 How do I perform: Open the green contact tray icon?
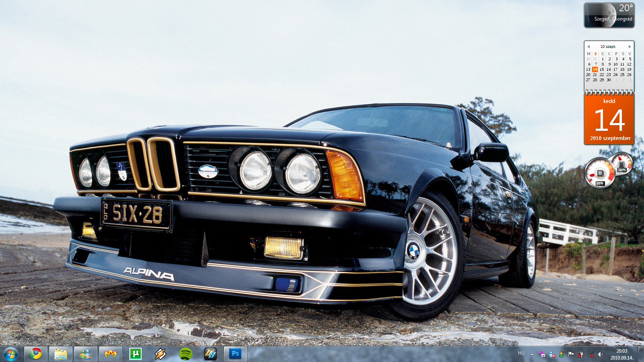click(x=561, y=354)
